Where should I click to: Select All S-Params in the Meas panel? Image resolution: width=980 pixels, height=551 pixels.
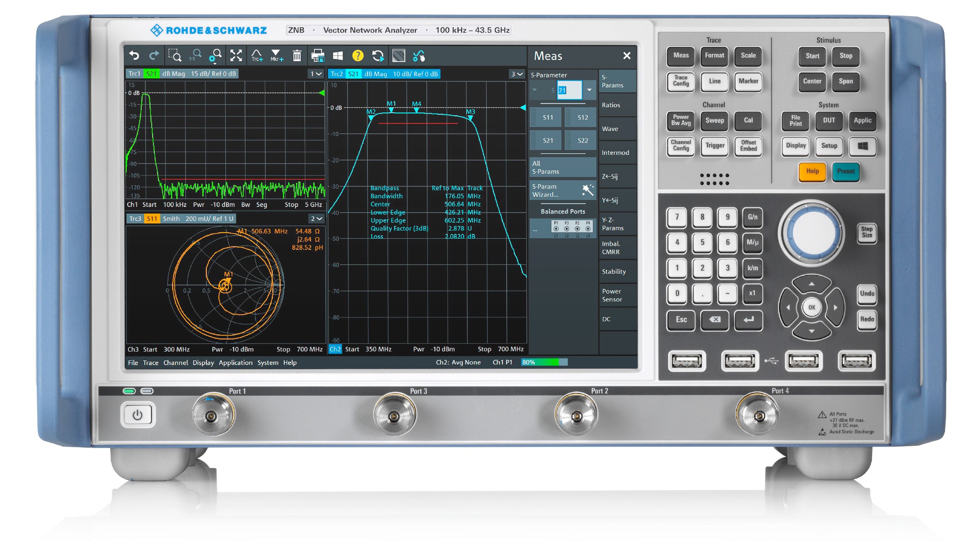(562, 167)
